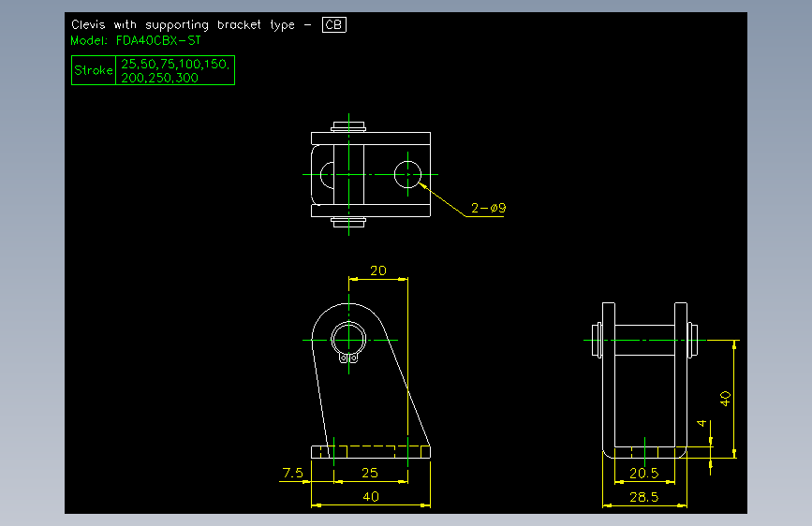812x526 pixels.
Task: Click the stroke values '200,250,300'
Action: tap(159, 78)
